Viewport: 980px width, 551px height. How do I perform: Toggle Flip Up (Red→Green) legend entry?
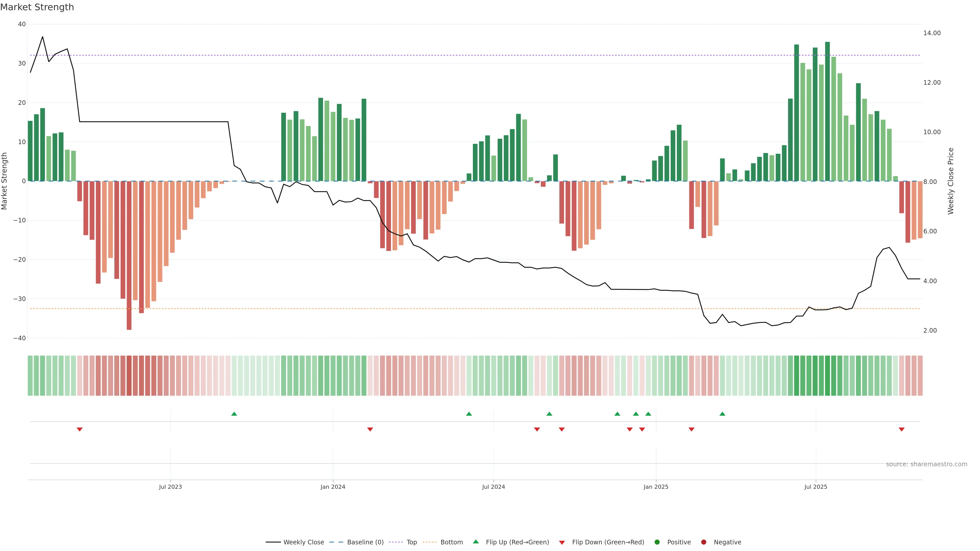(x=517, y=542)
